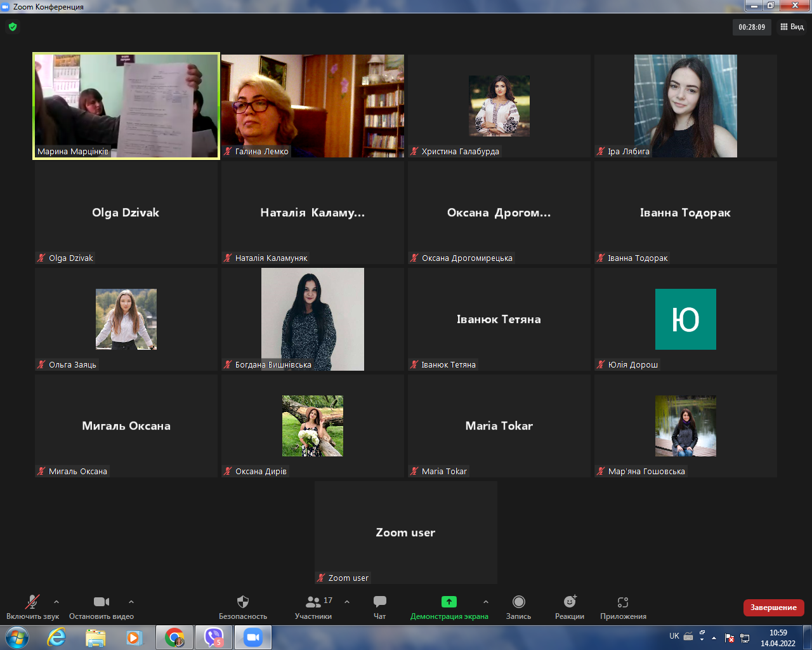The width and height of the screenshot is (812, 650).
Task: Open Apps (Приложения) icon
Action: coord(623,602)
